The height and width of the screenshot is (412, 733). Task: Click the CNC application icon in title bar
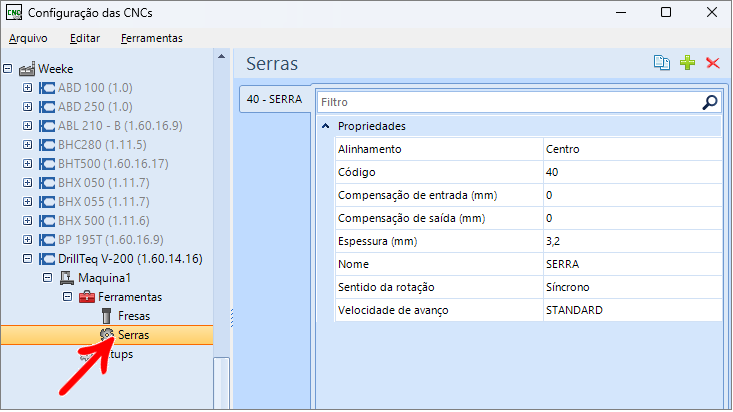click(14, 13)
